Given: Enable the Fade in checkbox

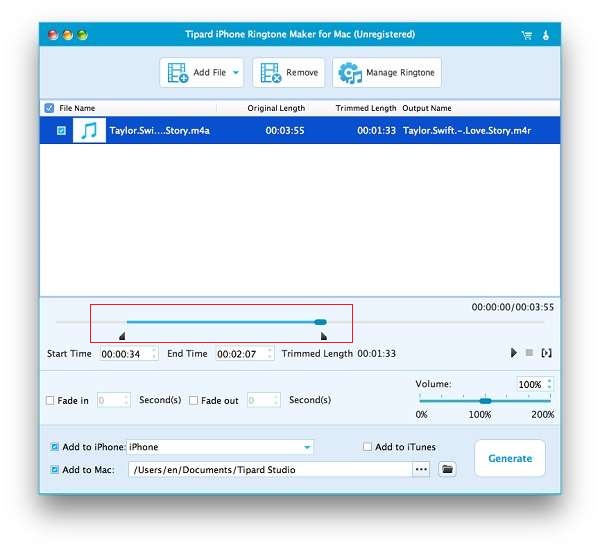Looking at the screenshot, I should pos(50,400).
